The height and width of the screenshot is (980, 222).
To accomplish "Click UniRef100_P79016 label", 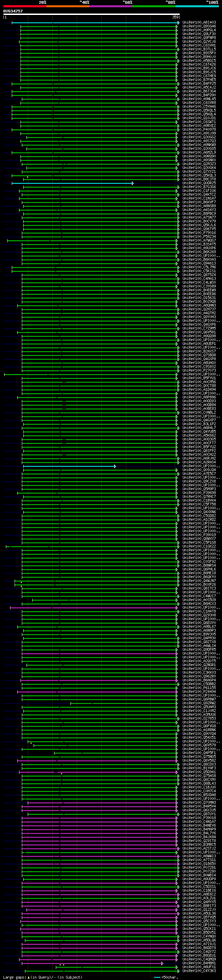I will point(199,233).
